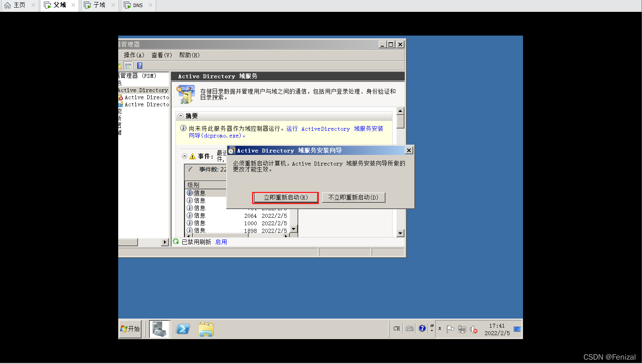Click the 事件数 event count text
The height and width of the screenshot is (364, 642).
click(213, 169)
